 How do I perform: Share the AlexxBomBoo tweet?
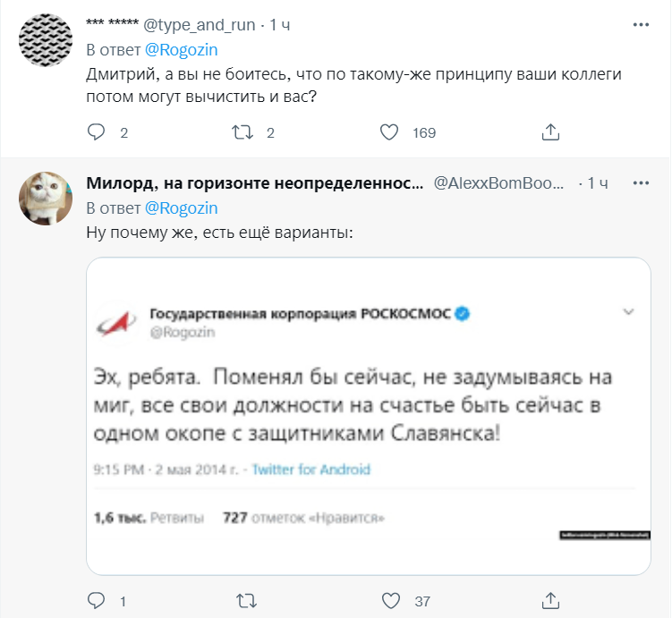pos(551,600)
